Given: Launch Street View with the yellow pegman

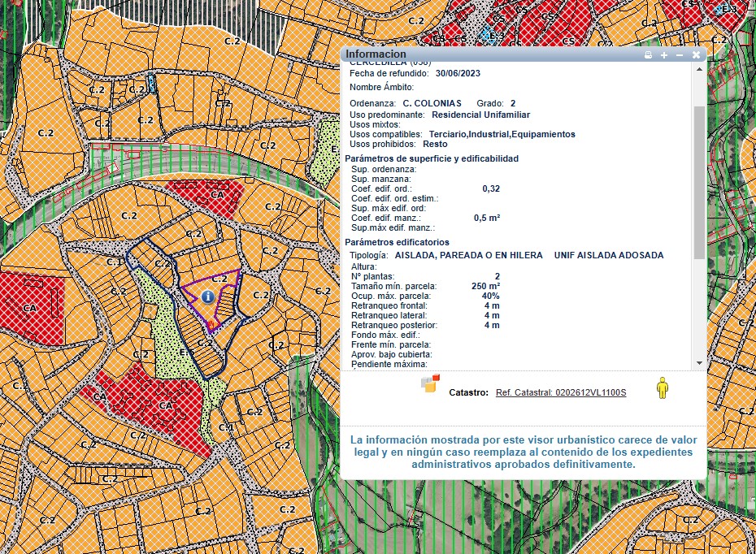Looking at the screenshot, I should (663, 387).
